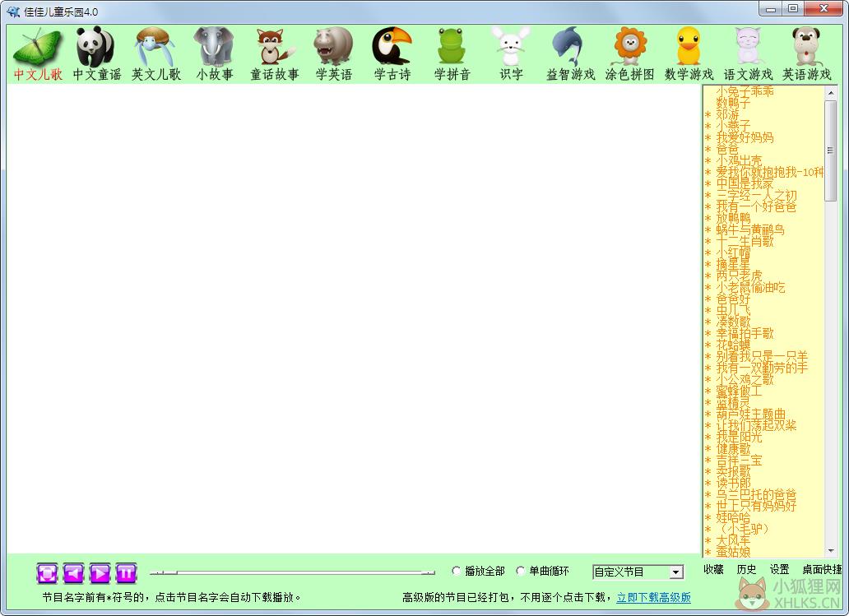Image resolution: width=849 pixels, height=616 pixels.
Task: Play the song 蜗牛与黄鹂鸟
Action: coord(750,229)
